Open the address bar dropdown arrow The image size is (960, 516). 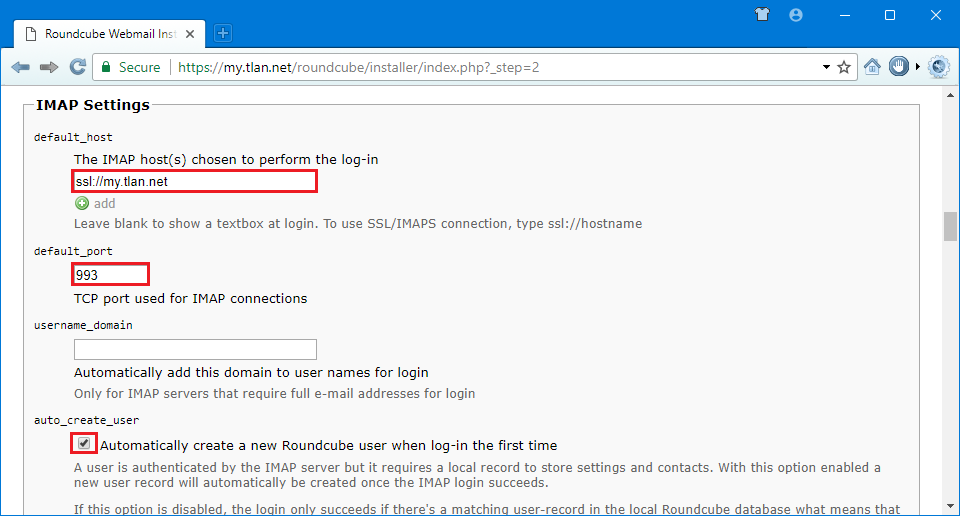point(826,67)
